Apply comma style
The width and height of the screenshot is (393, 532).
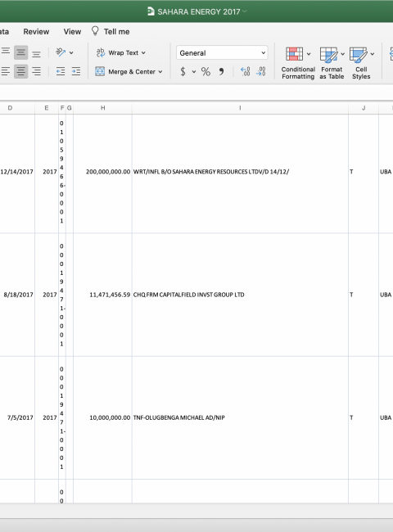[x=222, y=71]
